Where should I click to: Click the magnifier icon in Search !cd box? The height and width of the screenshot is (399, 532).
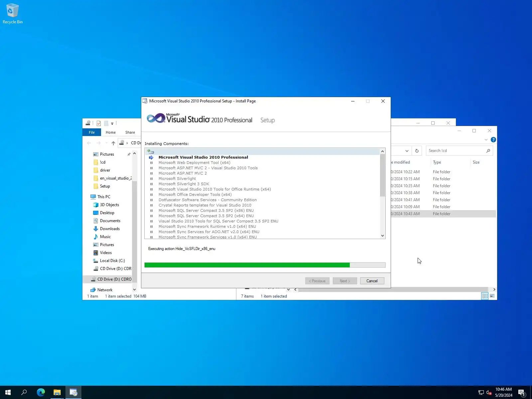(x=488, y=151)
